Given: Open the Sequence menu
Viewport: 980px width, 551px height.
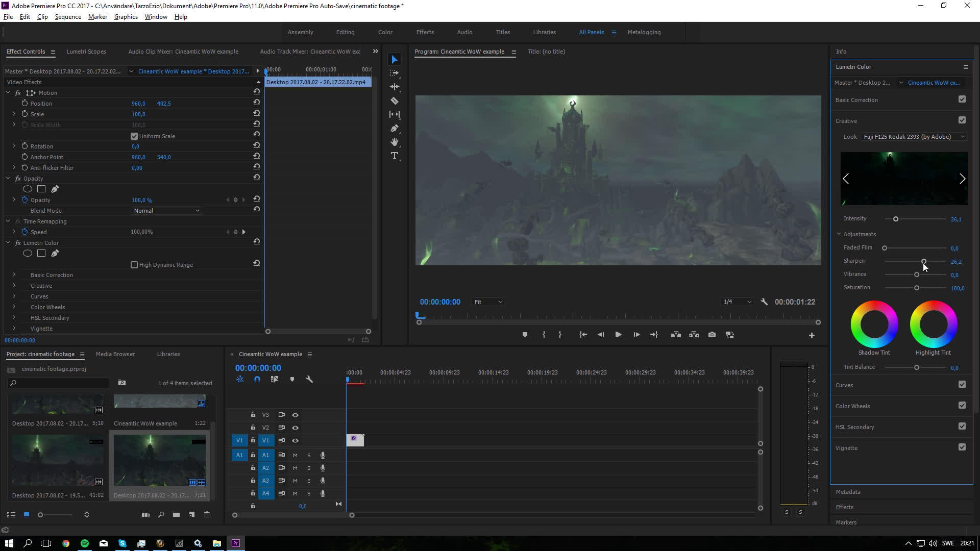Looking at the screenshot, I should [68, 17].
